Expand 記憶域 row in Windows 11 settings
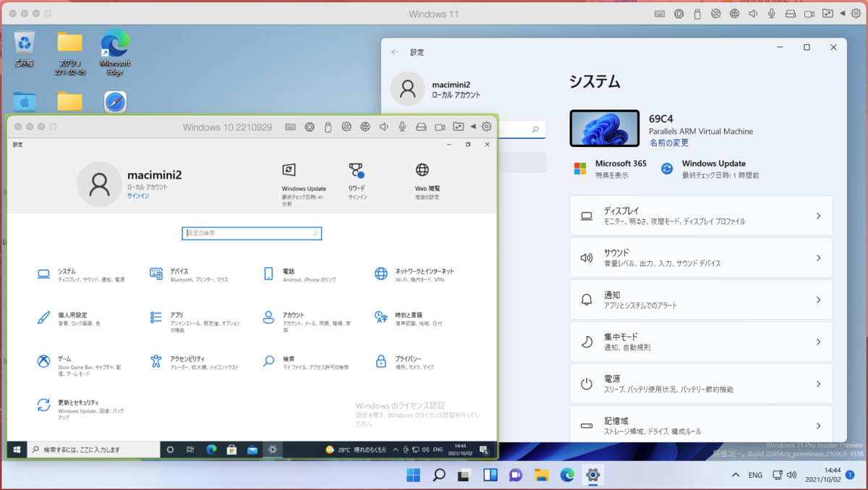The width and height of the screenshot is (868, 490). [701, 424]
